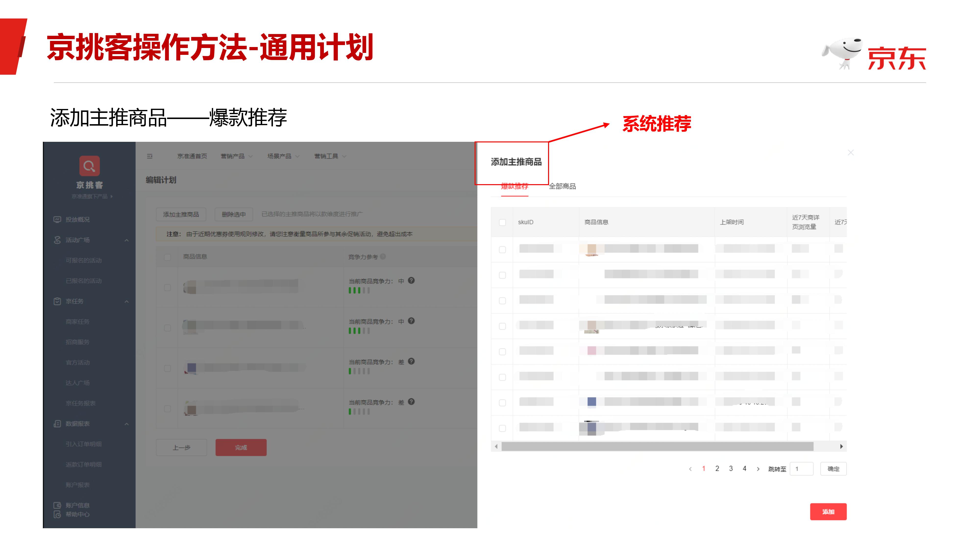This screenshot has width=980, height=551.
Task: Click the red 添加 button in dialog
Action: pyautogui.click(x=828, y=512)
